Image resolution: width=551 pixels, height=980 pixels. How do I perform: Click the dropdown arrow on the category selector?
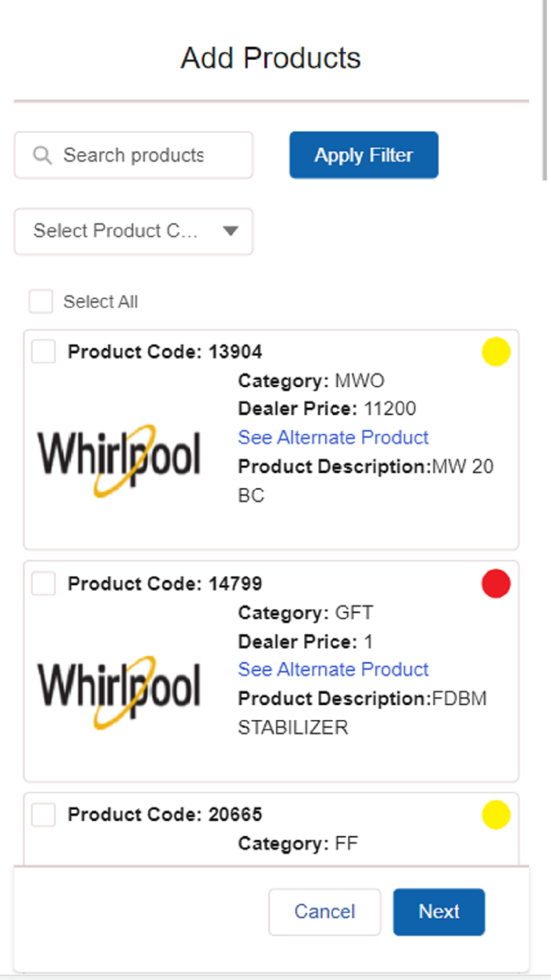click(x=231, y=232)
